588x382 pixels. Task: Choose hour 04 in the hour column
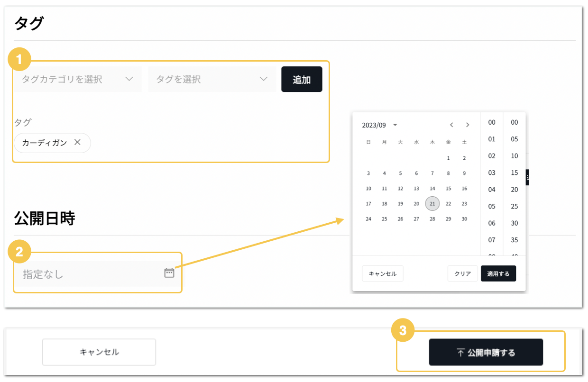492,190
